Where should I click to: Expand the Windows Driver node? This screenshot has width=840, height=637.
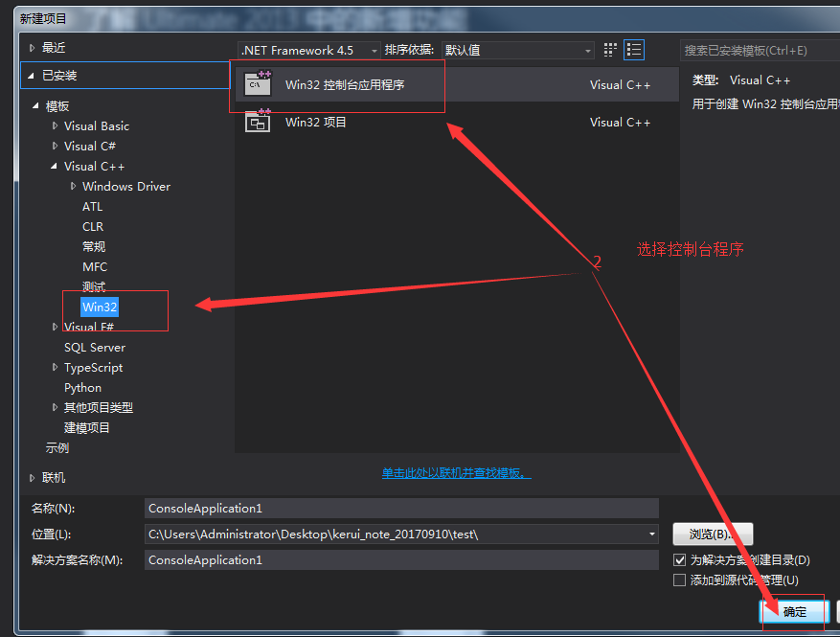tap(73, 186)
